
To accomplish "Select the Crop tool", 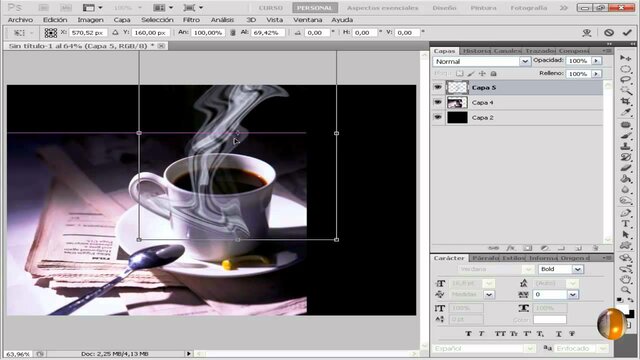I will pyautogui.click(x=625, y=101).
